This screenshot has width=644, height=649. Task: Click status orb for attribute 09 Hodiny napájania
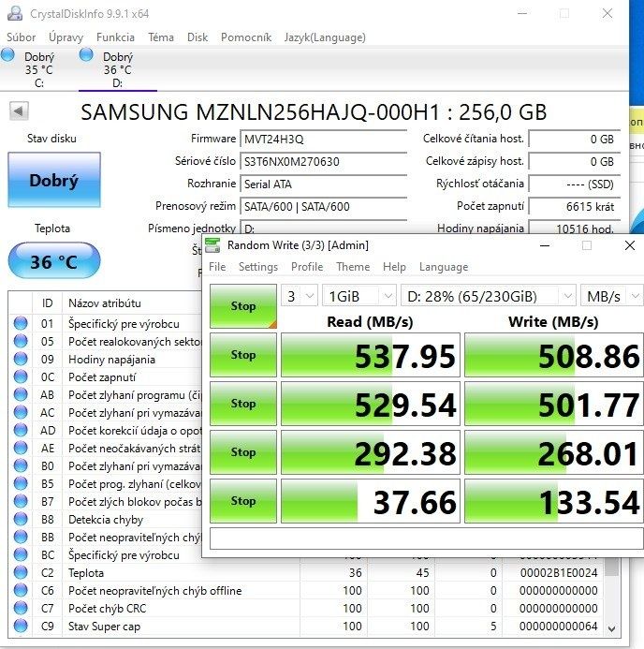click(x=21, y=359)
